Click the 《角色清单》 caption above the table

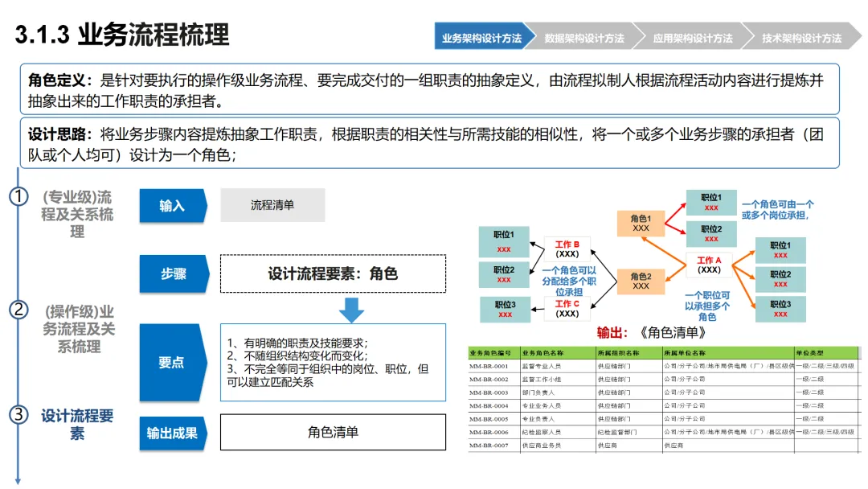pos(672,333)
